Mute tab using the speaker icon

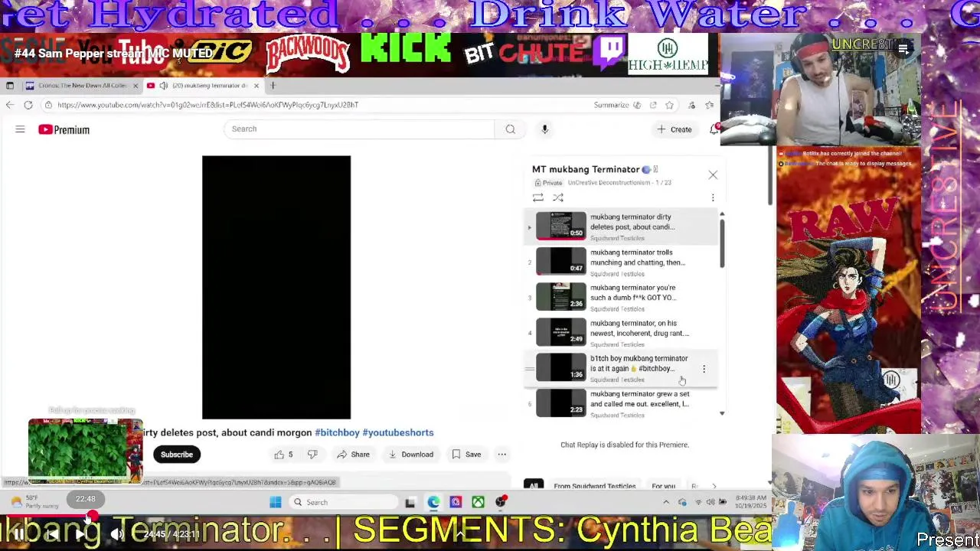[163, 86]
